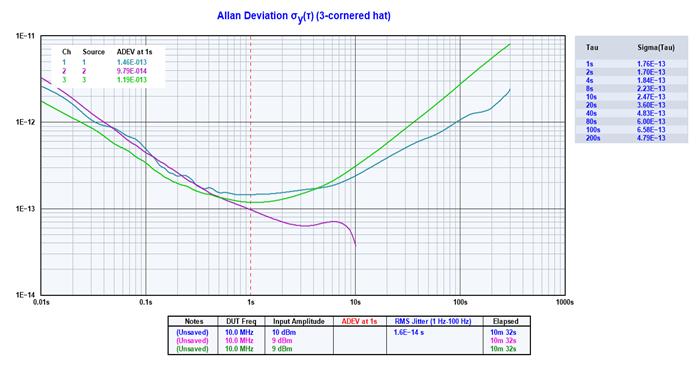Click the 0.01s x-axis label
The height and width of the screenshot is (376, 698).
(x=41, y=303)
